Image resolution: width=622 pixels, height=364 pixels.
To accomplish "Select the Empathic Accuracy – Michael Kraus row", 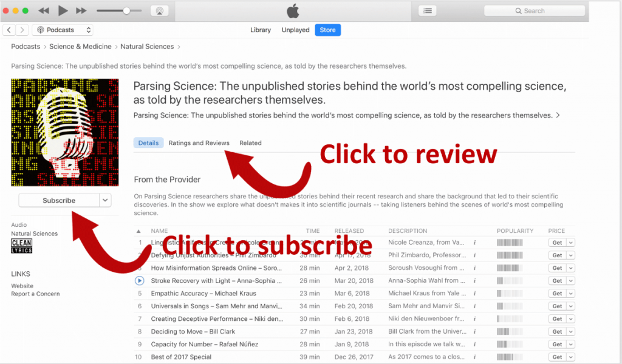I will [x=355, y=294].
